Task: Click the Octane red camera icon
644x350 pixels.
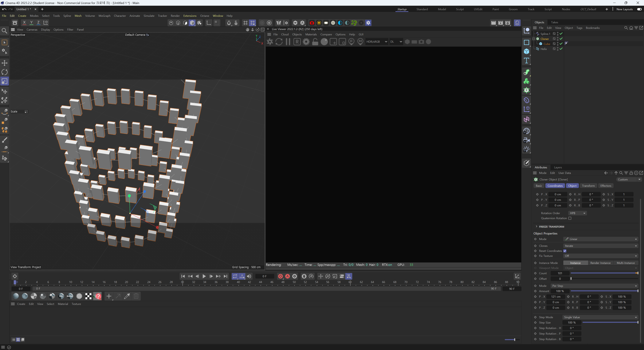Action: pos(312,23)
